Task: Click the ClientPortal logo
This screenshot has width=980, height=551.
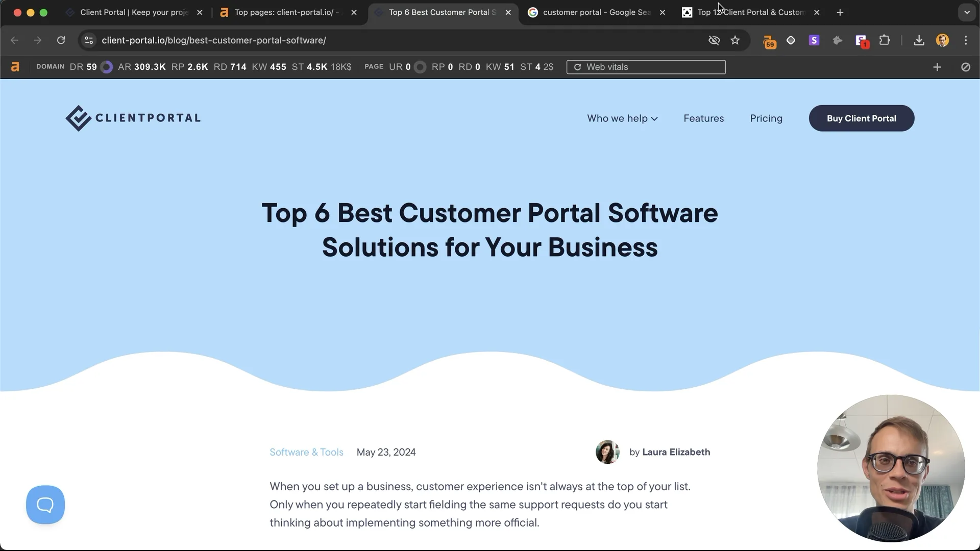Action: [133, 118]
